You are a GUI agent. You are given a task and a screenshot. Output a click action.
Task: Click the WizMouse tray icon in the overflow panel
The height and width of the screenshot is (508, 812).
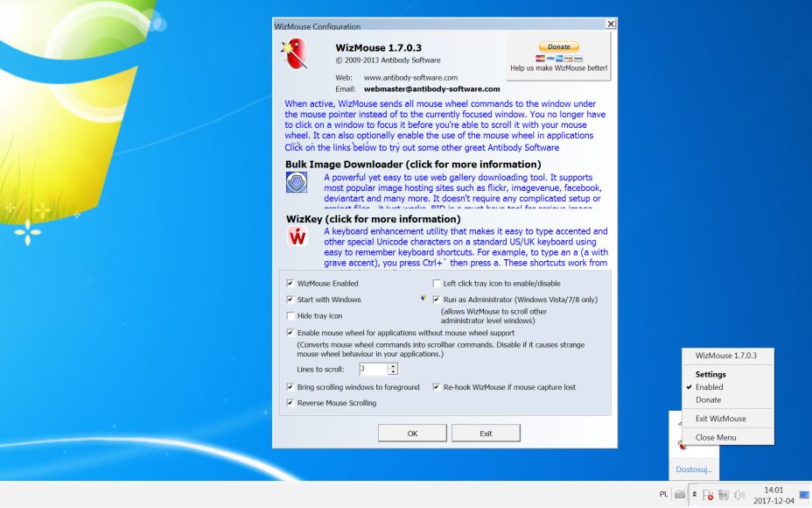[682, 445]
